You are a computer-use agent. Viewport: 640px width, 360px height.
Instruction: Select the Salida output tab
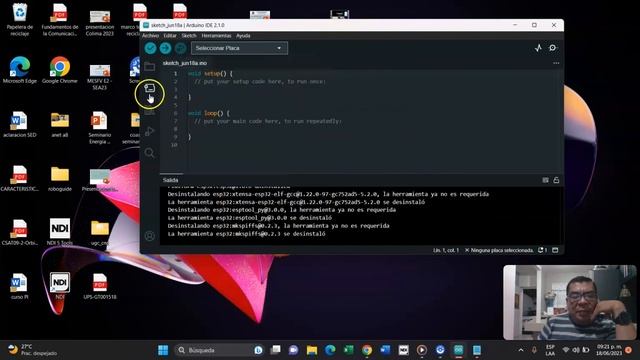pos(171,180)
